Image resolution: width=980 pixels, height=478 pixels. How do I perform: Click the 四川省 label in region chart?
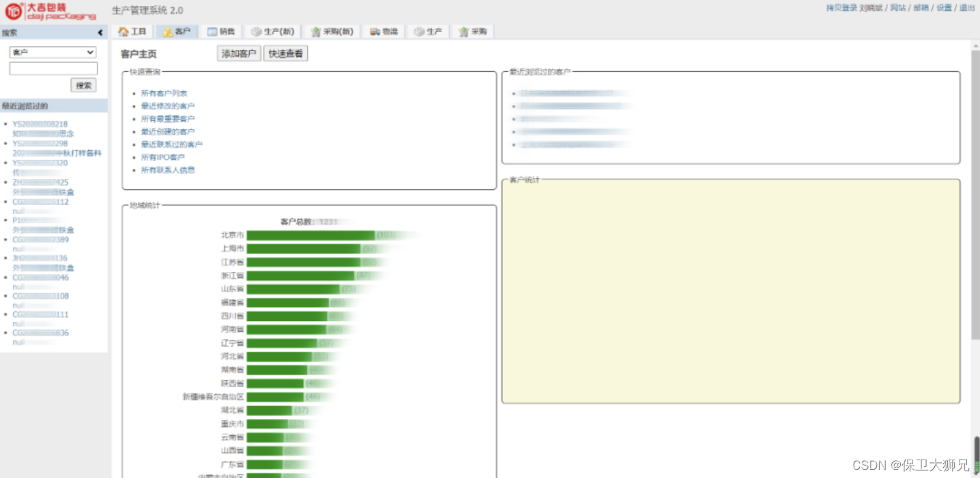click(232, 316)
